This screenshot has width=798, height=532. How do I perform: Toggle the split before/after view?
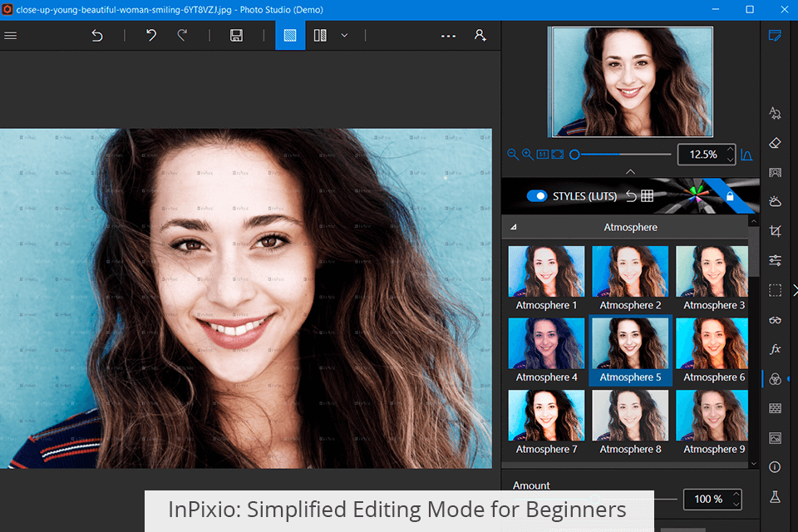coord(320,36)
